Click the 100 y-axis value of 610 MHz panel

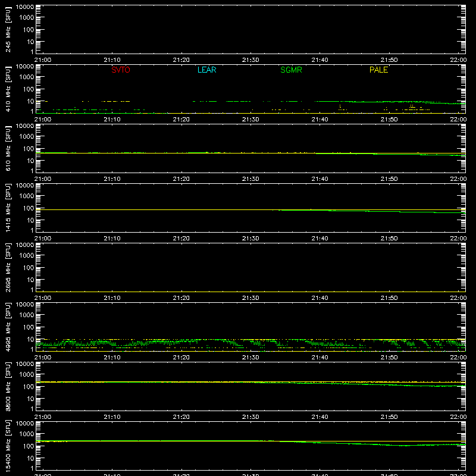coord(29,149)
